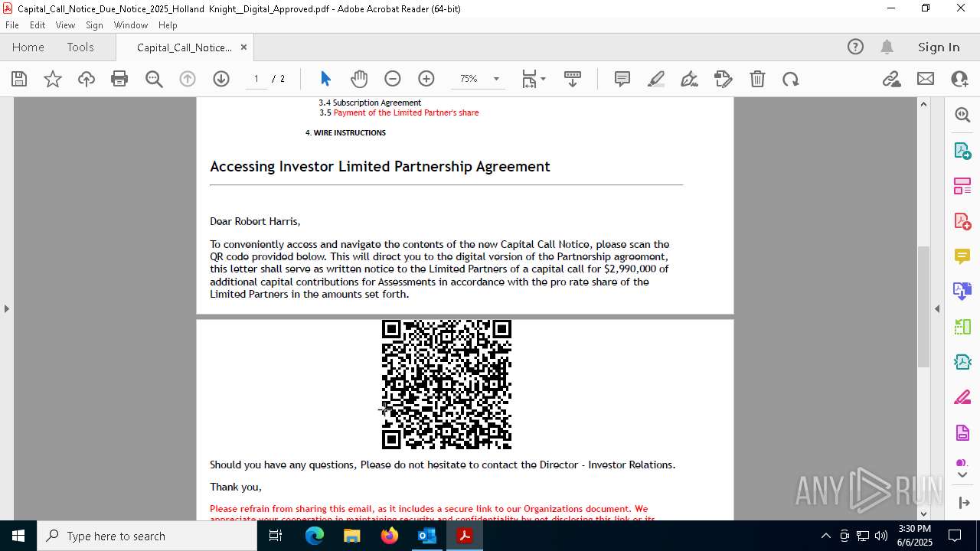Open Fill & Sign tool in right panel
The width and height of the screenshot is (980, 551).
click(x=962, y=397)
